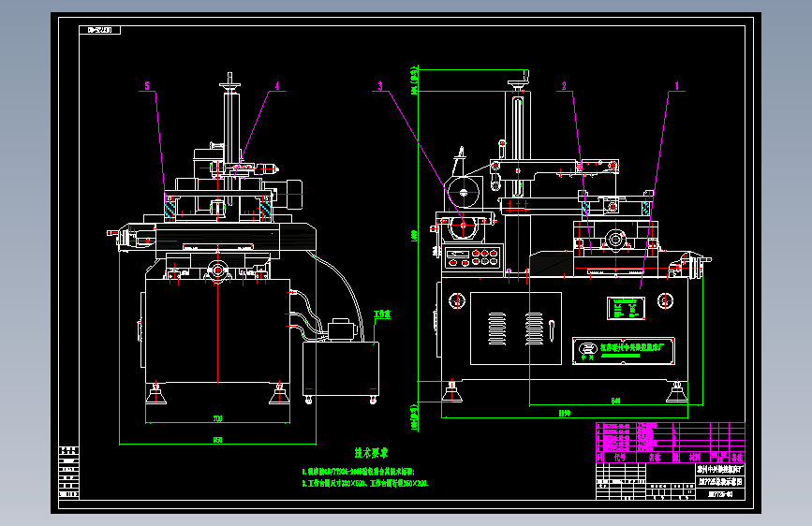
Task: Select the revision table on left border
Action: pos(69,473)
